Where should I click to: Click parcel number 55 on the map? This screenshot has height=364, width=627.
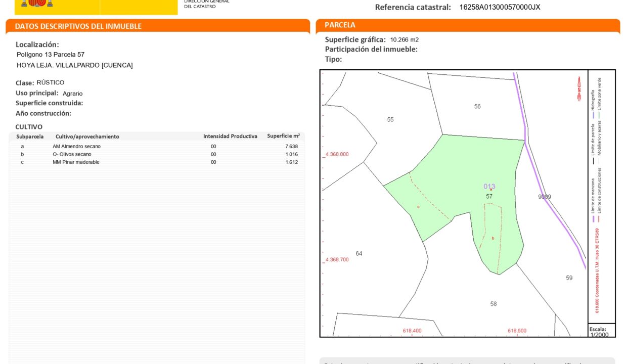[390, 120]
